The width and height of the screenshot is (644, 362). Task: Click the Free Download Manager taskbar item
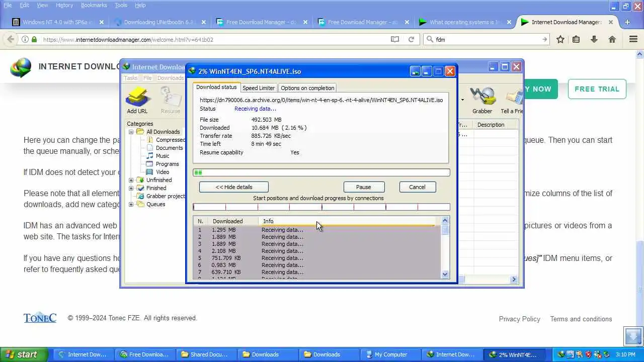coord(144,354)
